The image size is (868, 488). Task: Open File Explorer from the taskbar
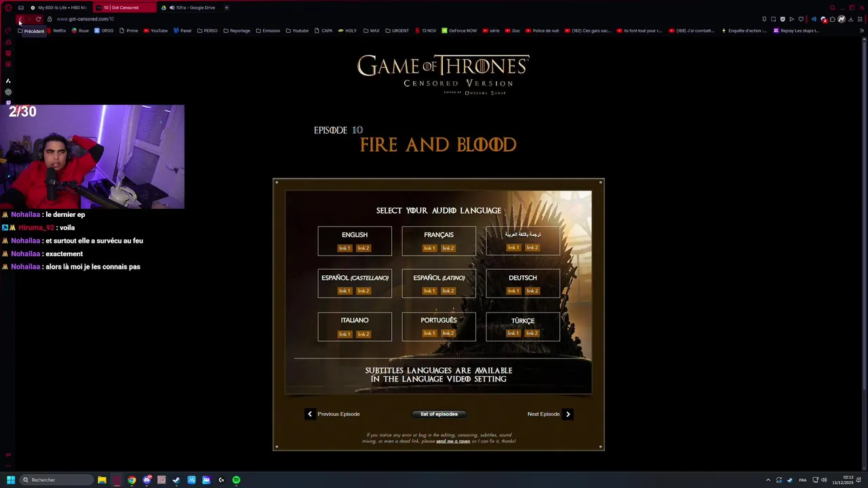(102, 480)
